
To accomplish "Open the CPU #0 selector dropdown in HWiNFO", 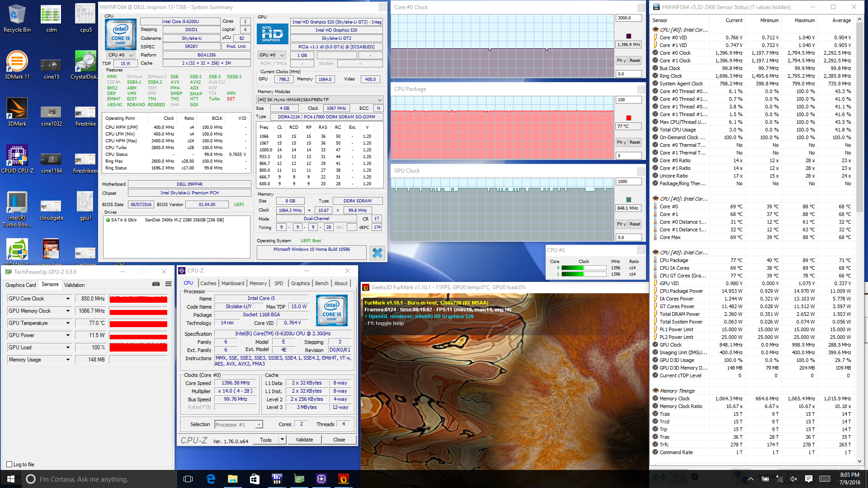I will [x=120, y=55].
